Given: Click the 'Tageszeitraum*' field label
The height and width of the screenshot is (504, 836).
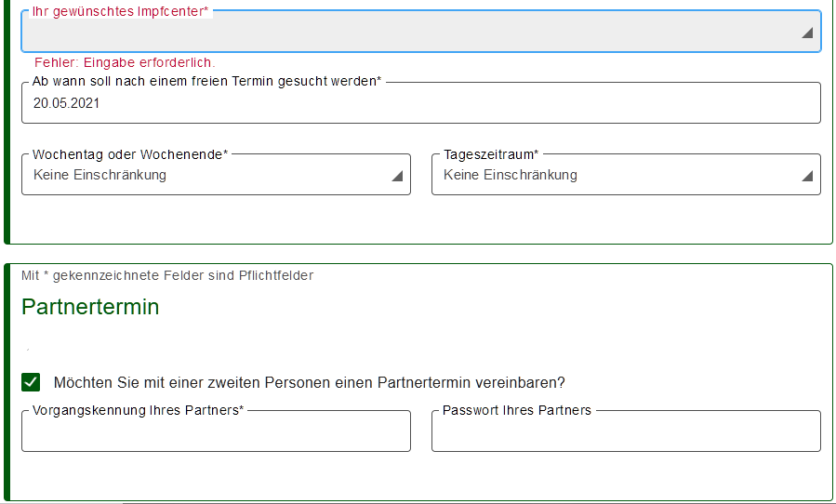Looking at the screenshot, I should tap(491, 154).
